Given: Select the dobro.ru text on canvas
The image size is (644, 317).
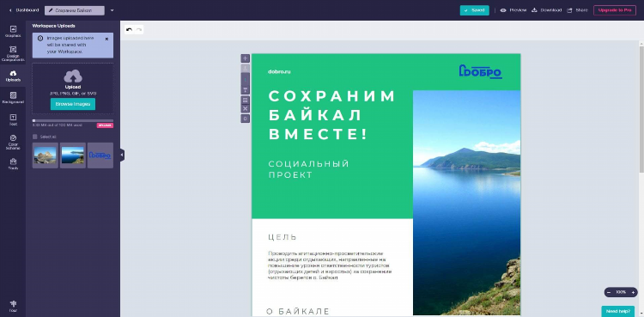Looking at the screenshot, I should pyautogui.click(x=279, y=71).
